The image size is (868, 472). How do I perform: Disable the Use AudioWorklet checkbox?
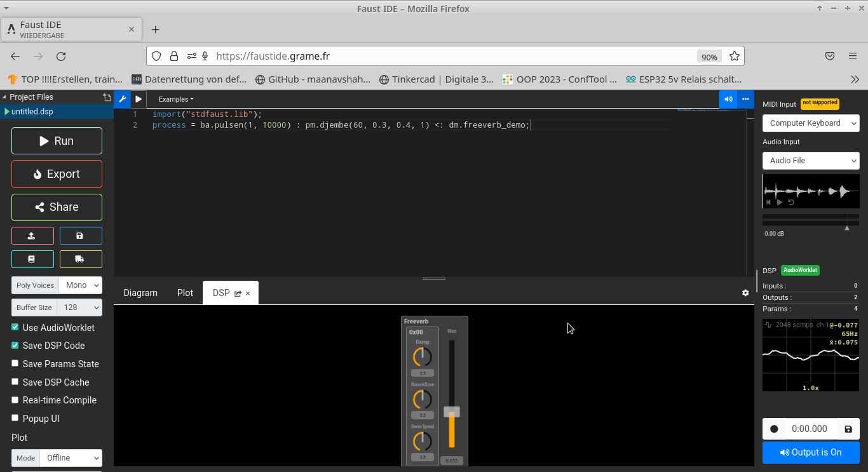[x=15, y=327]
